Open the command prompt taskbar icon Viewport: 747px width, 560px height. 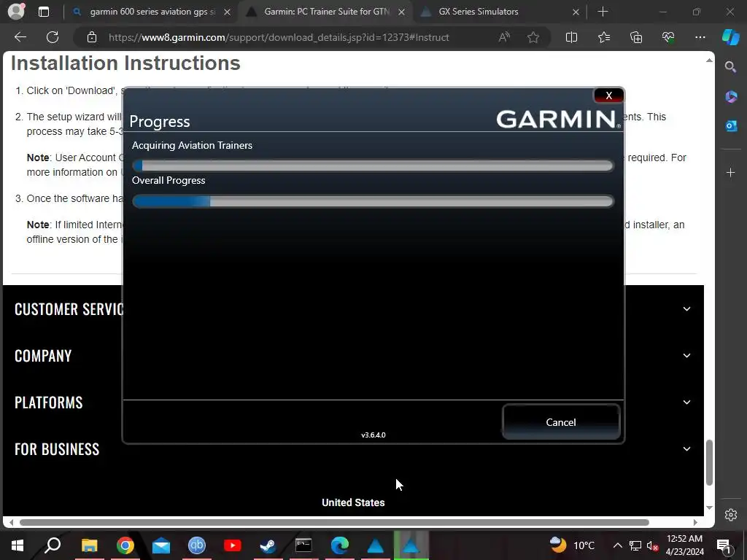pos(303,545)
